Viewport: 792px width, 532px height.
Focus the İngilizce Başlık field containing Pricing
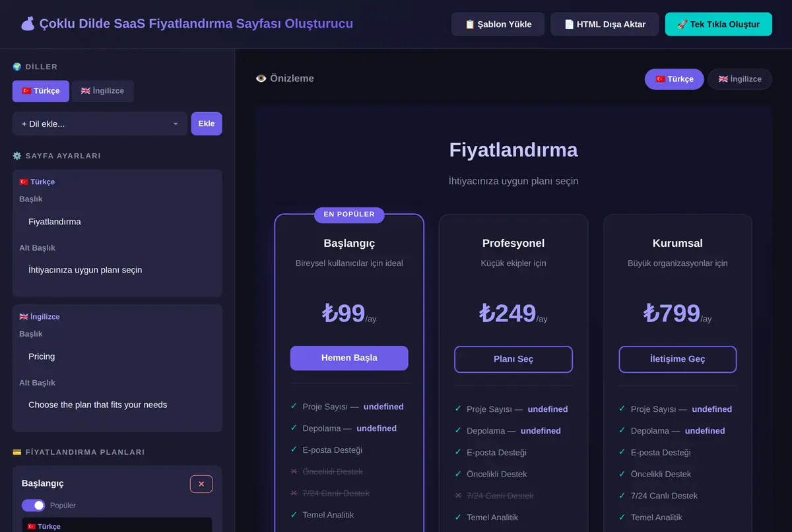click(117, 356)
